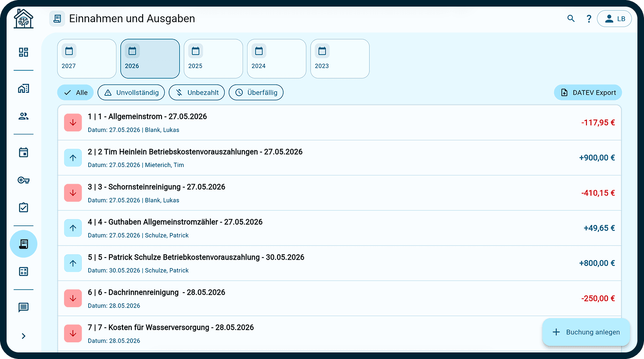Expand sidebar with chevron arrow
This screenshot has width=644, height=359.
[x=23, y=336]
